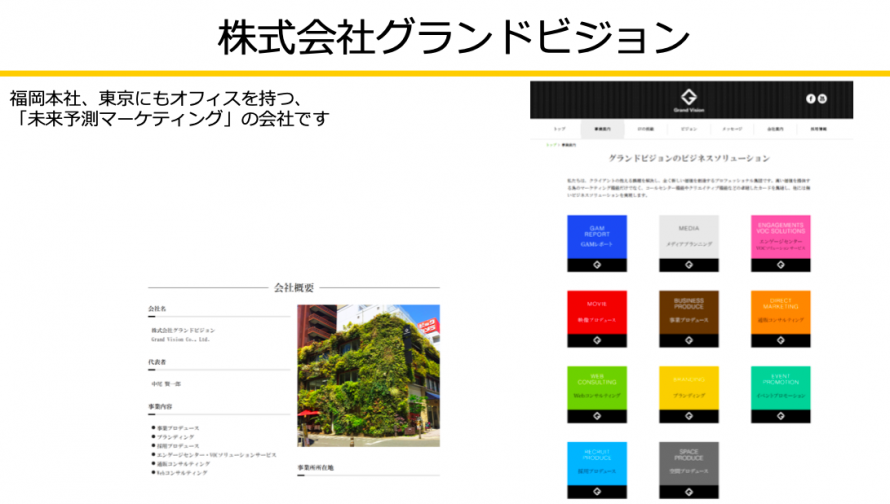Click the 会社概要 section heading
This screenshot has height=504, width=890.
(x=294, y=288)
